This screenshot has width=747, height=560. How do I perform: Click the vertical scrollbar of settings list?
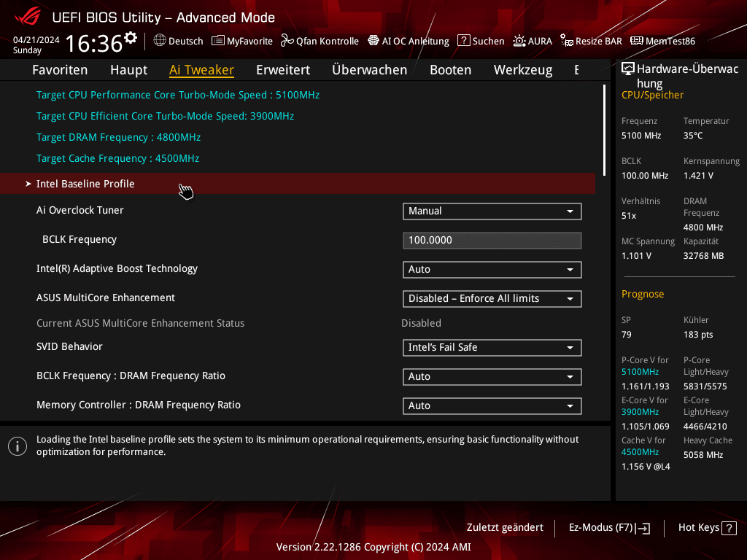coord(605,130)
